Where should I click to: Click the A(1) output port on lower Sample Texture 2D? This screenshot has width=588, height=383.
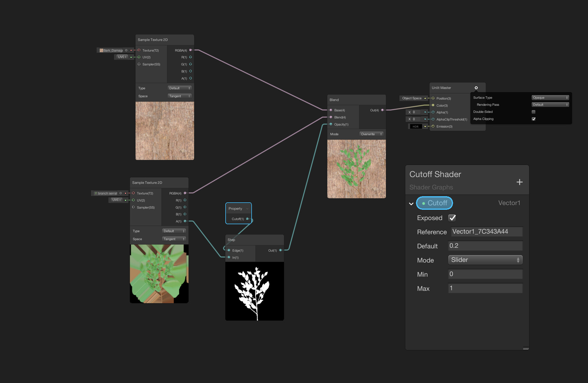(x=185, y=221)
